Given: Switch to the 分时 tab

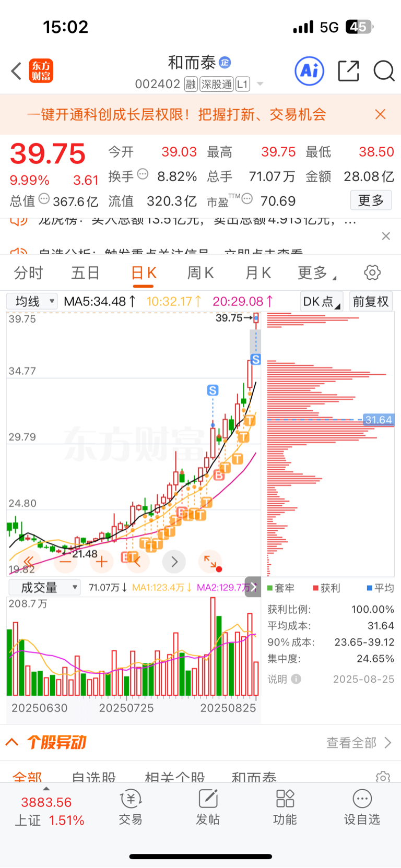Looking at the screenshot, I should 28,272.
